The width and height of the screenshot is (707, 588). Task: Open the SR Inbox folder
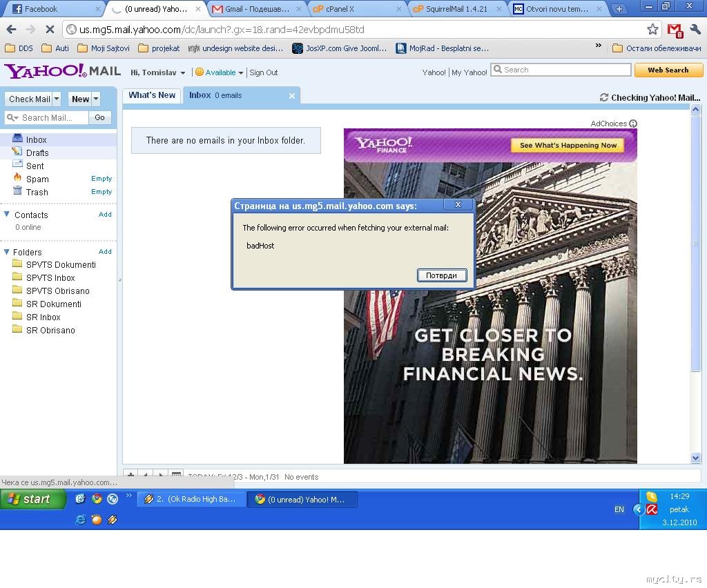pyautogui.click(x=43, y=317)
